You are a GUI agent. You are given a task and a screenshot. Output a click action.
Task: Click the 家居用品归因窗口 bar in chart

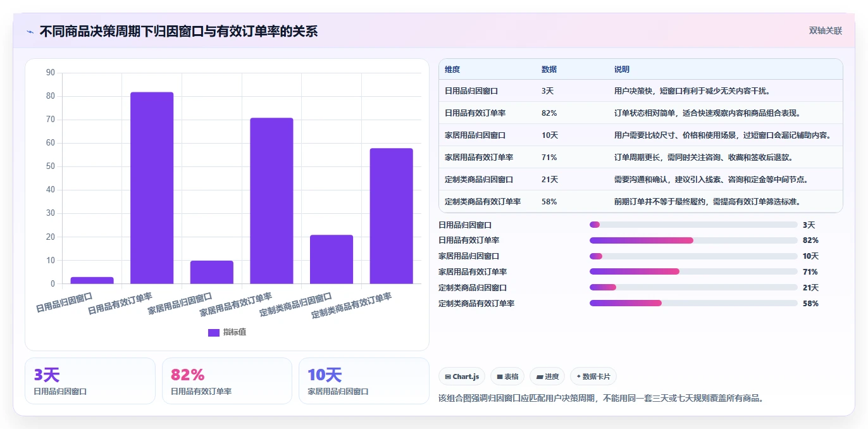pyautogui.click(x=212, y=272)
